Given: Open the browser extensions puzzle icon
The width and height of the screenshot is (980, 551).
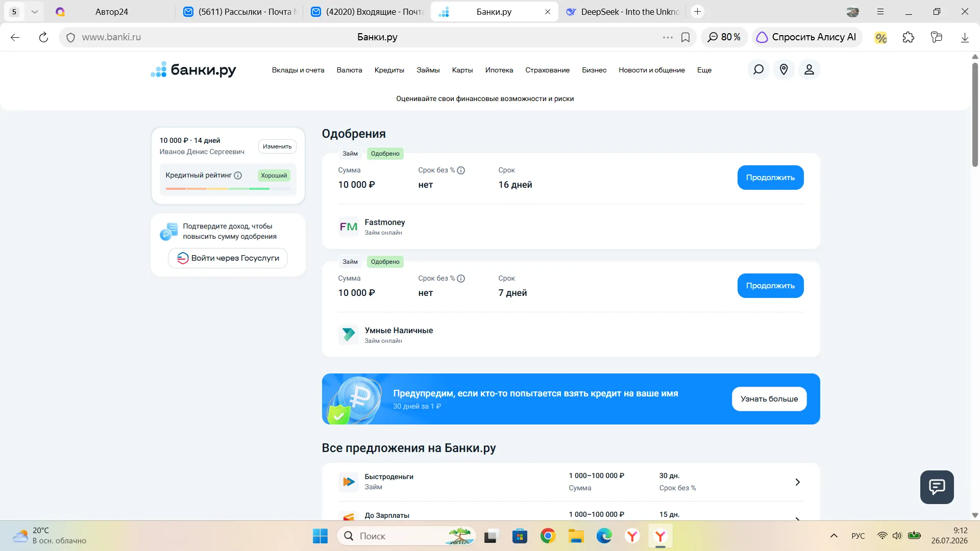Looking at the screenshot, I should 909,37.
